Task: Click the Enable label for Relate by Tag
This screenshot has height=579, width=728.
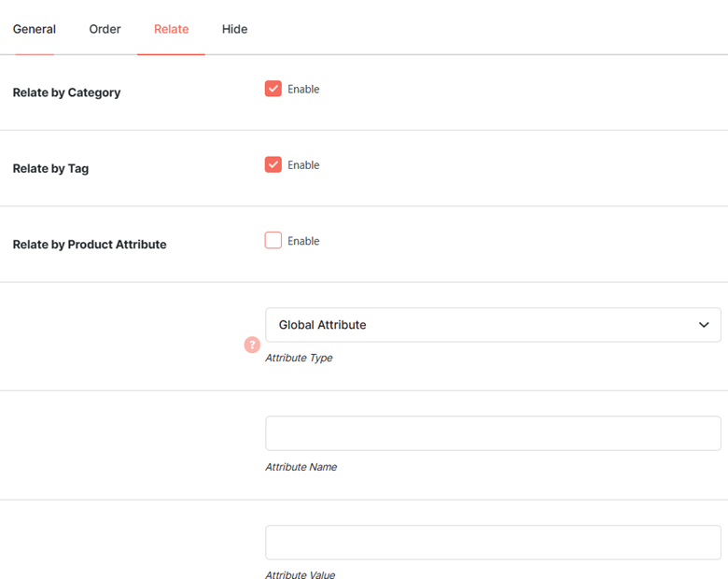Action: click(303, 165)
